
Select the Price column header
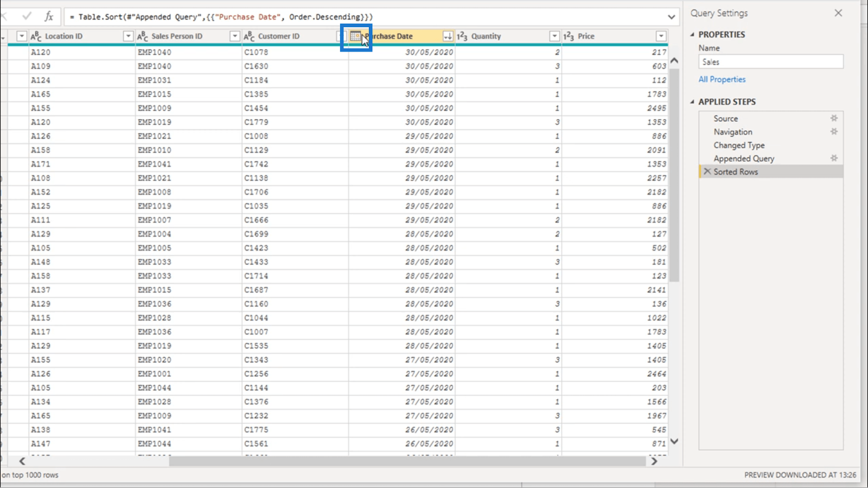click(x=586, y=36)
